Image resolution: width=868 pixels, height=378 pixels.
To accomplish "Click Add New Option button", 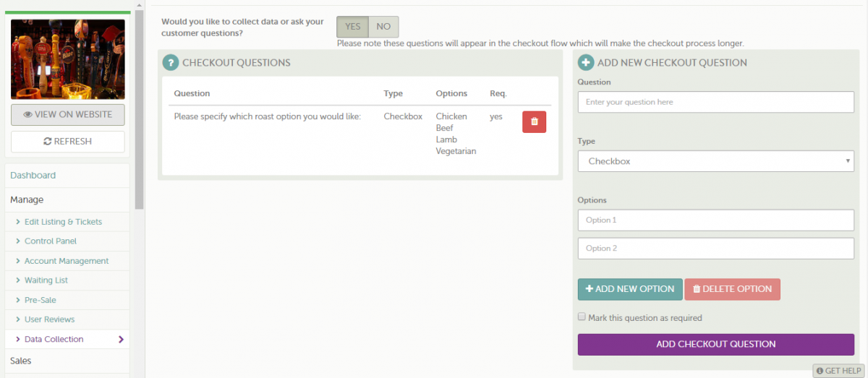I will click(630, 289).
